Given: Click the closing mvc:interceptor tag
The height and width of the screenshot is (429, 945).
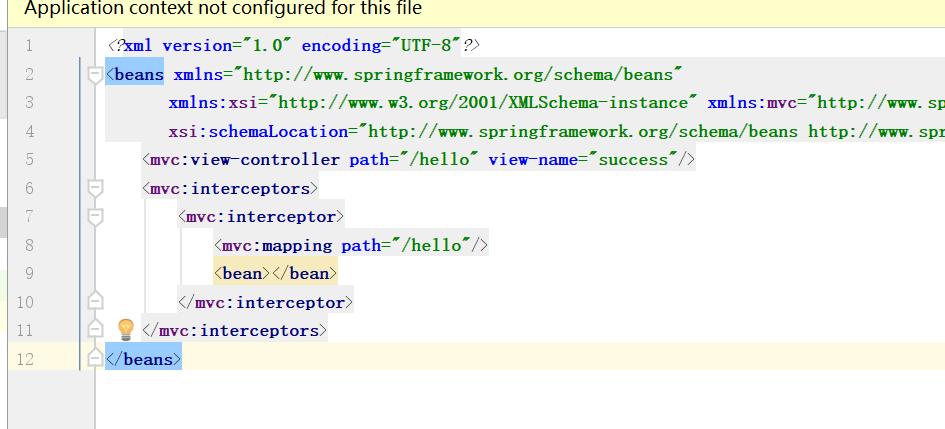Looking at the screenshot, I should point(265,302).
